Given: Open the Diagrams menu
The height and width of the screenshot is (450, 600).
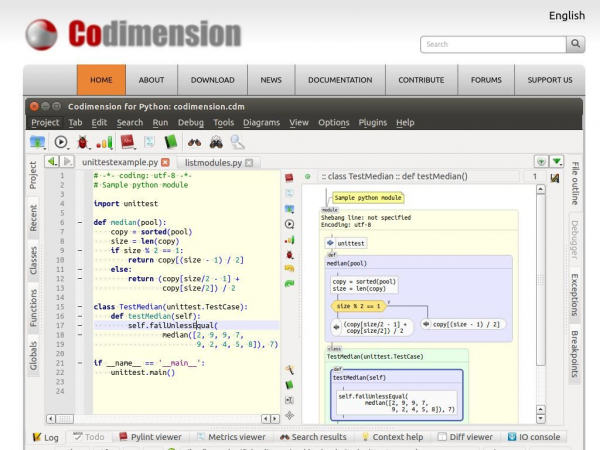Looking at the screenshot, I should tap(261, 122).
